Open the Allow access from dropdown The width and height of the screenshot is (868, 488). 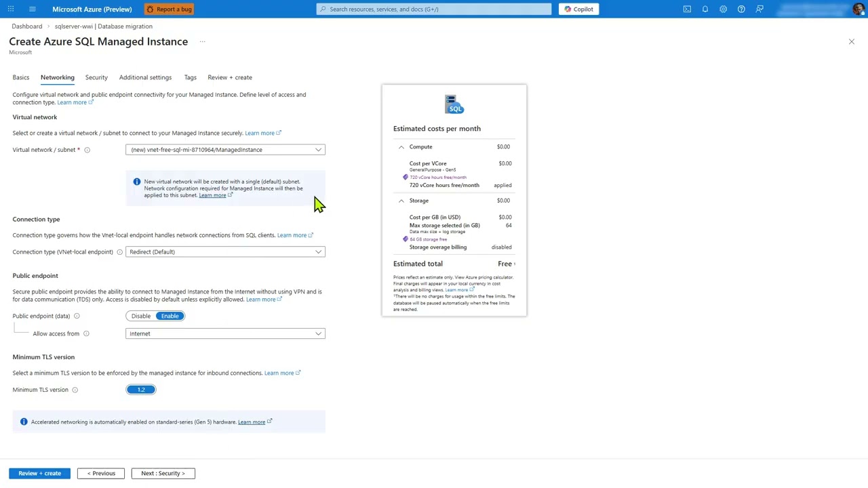tap(225, 333)
